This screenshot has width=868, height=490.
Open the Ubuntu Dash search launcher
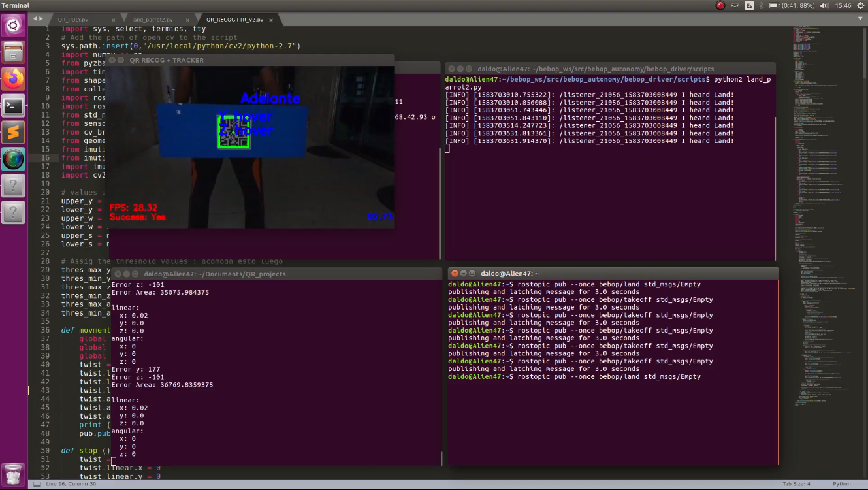14,25
